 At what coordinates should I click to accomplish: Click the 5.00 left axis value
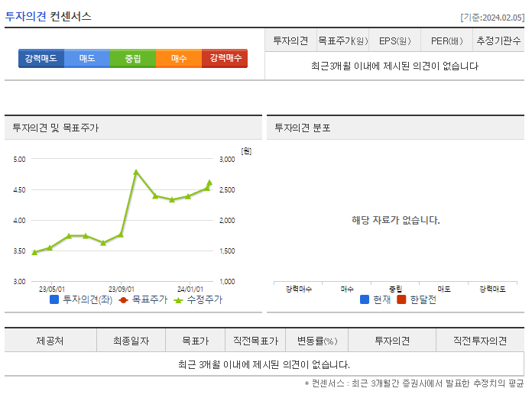coord(19,160)
